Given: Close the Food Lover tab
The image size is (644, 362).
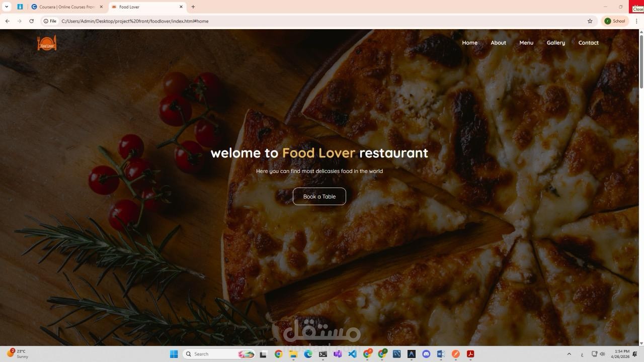Looking at the screenshot, I should [181, 7].
